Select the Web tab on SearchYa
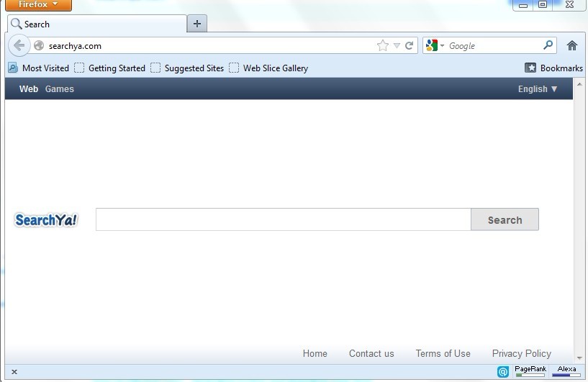 (x=29, y=89)
